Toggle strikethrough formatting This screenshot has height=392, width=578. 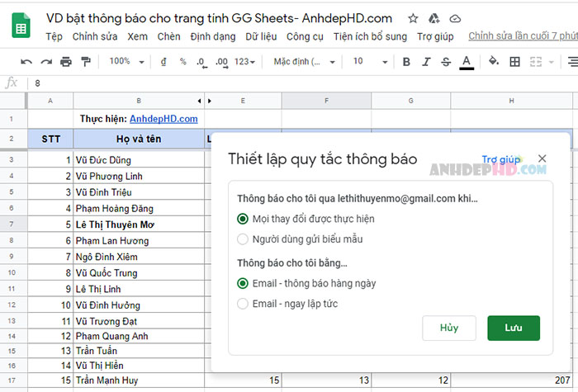pyautogui.click(x=446, y=62)
